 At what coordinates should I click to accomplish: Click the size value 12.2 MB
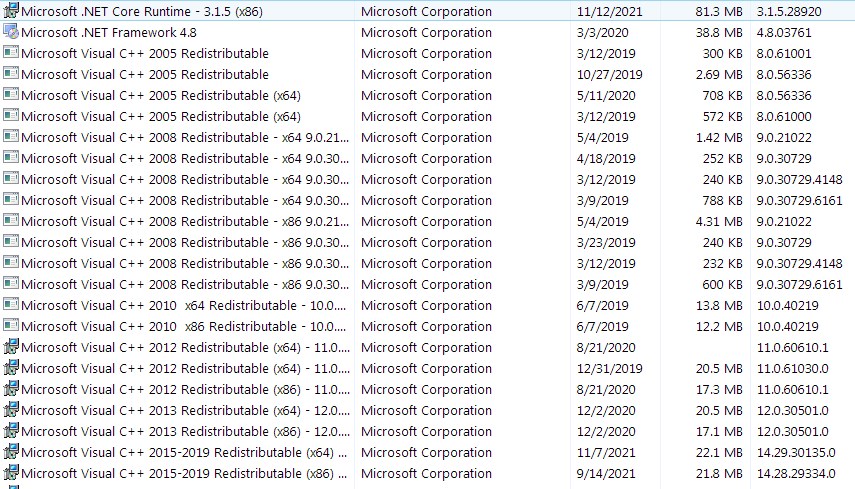pos(719,327)
